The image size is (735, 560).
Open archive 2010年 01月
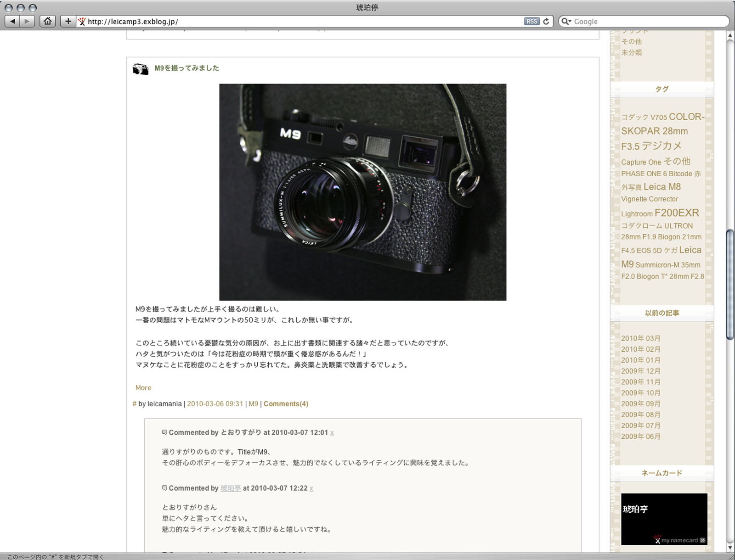(641, 360)
